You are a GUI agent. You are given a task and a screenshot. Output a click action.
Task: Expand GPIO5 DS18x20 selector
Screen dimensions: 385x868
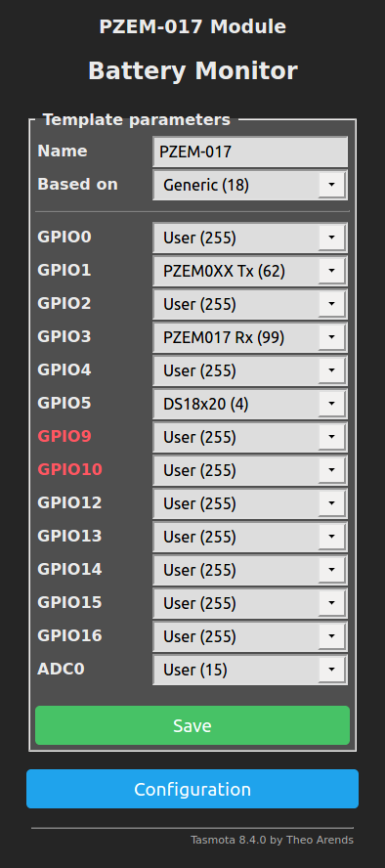click(250, 404)
